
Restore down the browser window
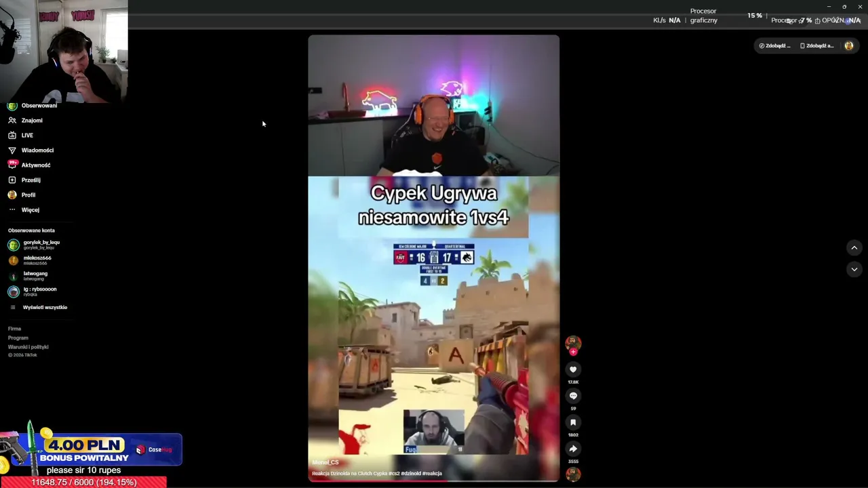click(x=844, y=7)
